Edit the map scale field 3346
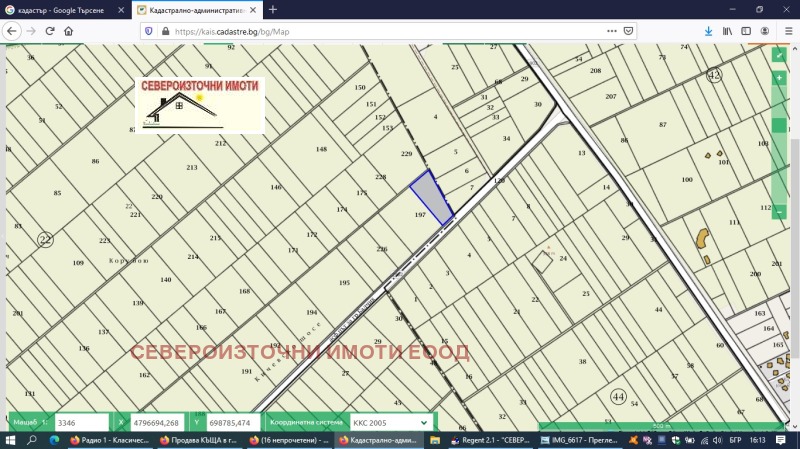This screenshot has width=800, height=449. coord(82,422)
